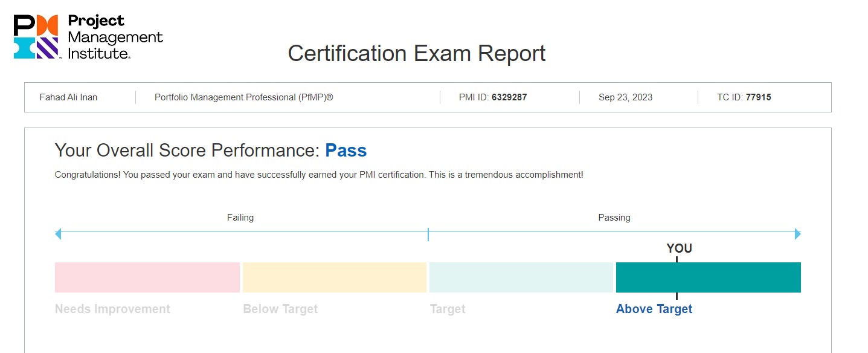Click the Certification Exam Report heading

click(x=416, y=53)
